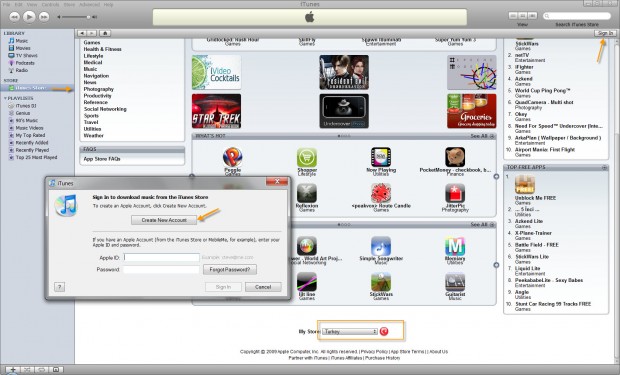This screenshot has height=375, width=620.
Task: Open the Advanced menu
Action: pyautogui.click(x=89, y=4)
